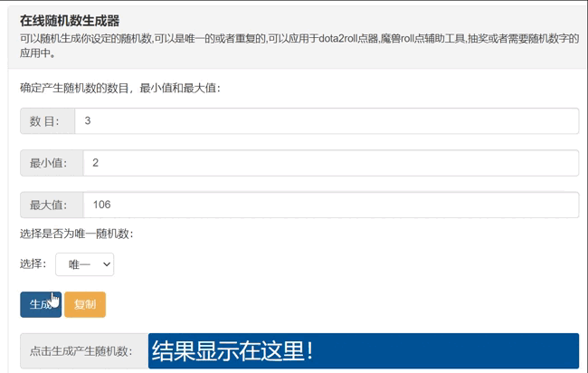Open the 唯一 selection dropdown
The height and width of the screenshot is (373, 588).
(85, 264)
